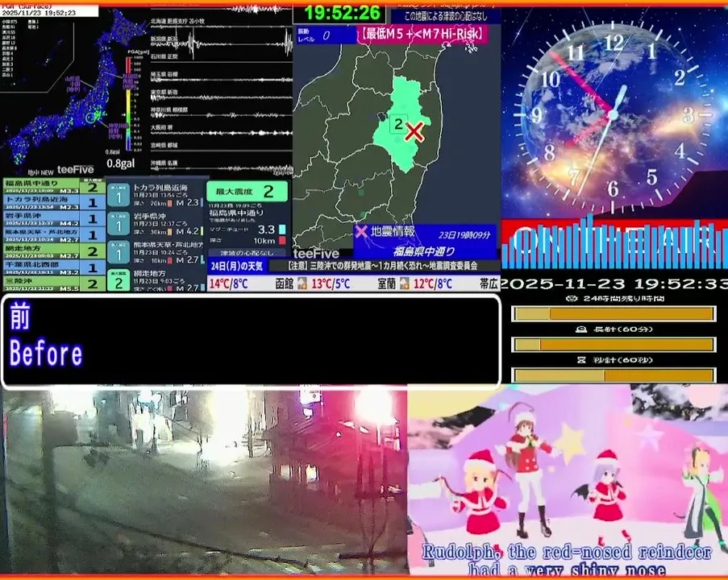This screenshot has width=728, height=580.
Task: Click the 最大震度 2 green banner
Action: (x=247, y=191)
